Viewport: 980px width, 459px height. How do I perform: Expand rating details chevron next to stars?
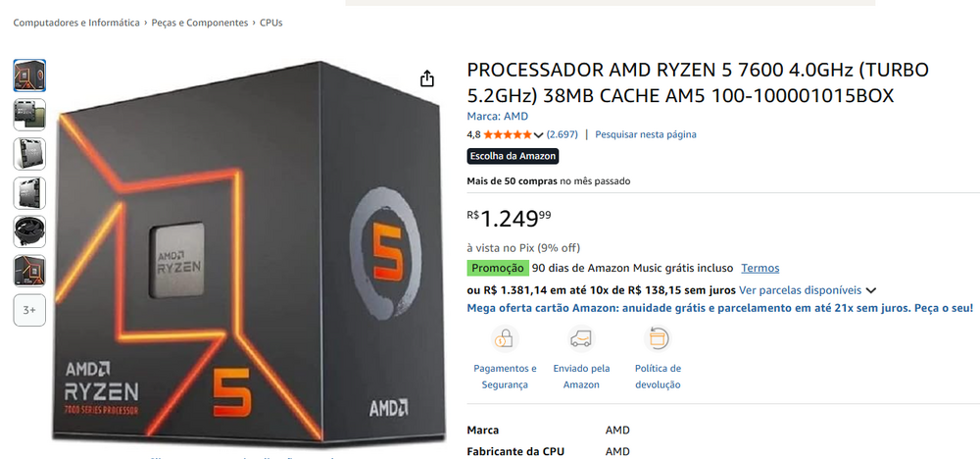click(538, 134)
